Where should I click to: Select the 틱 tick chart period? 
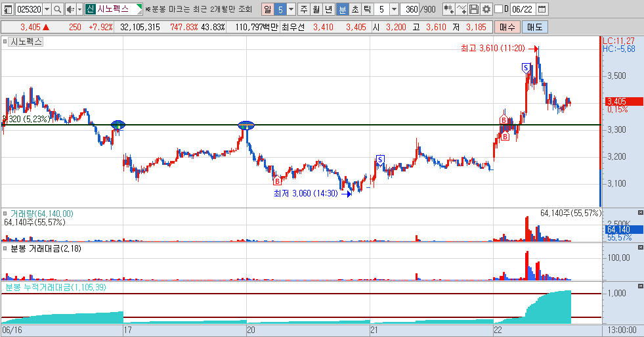coord(367,9)
